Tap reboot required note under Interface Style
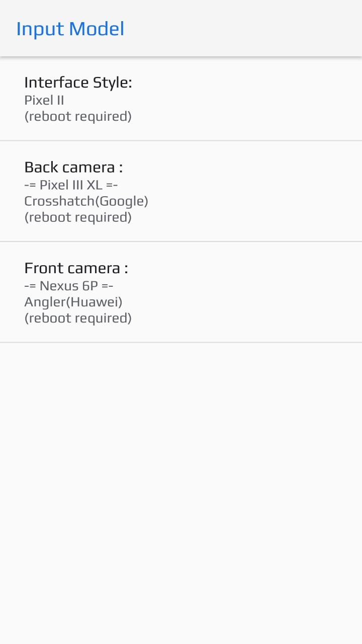 (x=78, y=117)
